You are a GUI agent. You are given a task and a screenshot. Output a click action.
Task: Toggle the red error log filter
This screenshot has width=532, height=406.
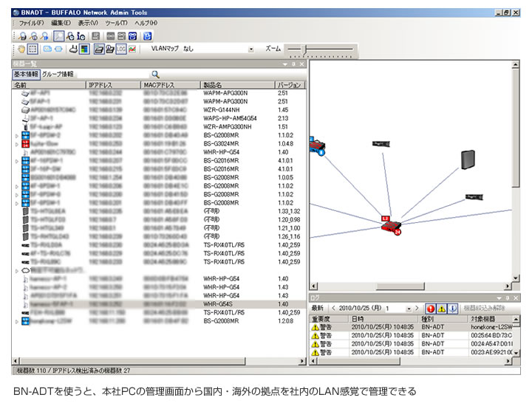(x=431, y=309)
